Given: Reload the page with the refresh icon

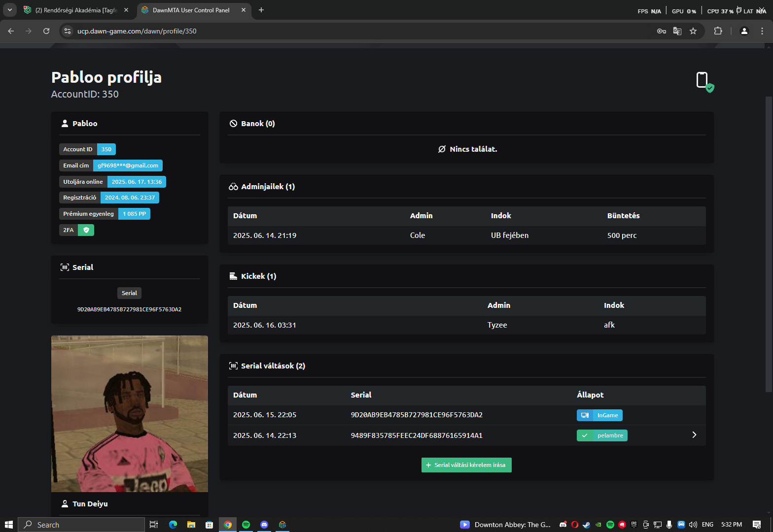Looking at the screenshot, I should pyautogui.click(x=46, y=31).
